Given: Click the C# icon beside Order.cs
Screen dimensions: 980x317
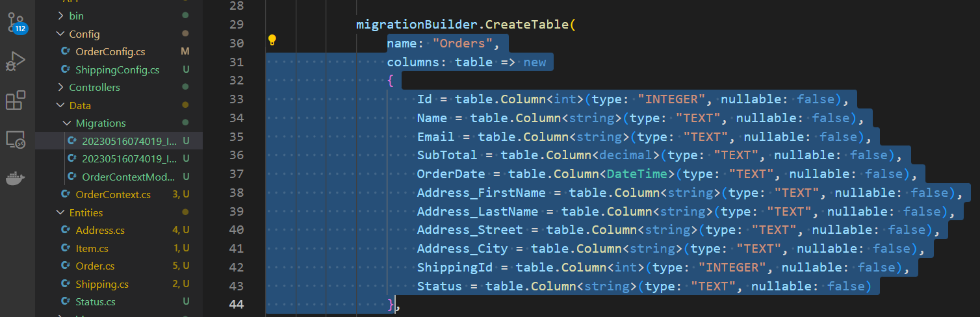Looking at the screenshot, I should click(x=66, y=266).
